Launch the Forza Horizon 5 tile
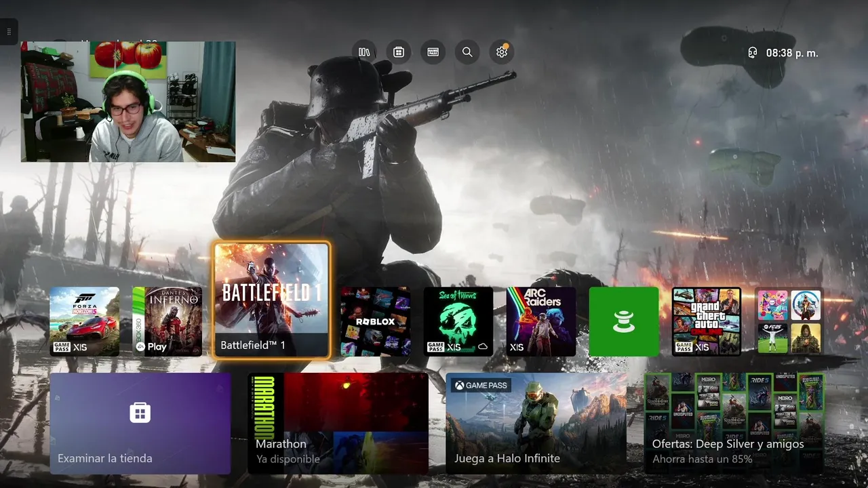Screen dimensions: 868x488 tap(85, 321)
